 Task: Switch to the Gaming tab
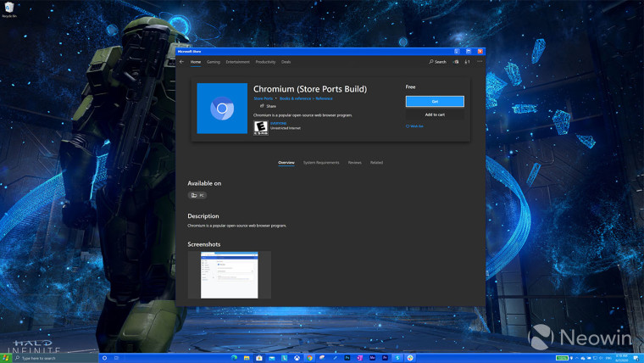214,62
